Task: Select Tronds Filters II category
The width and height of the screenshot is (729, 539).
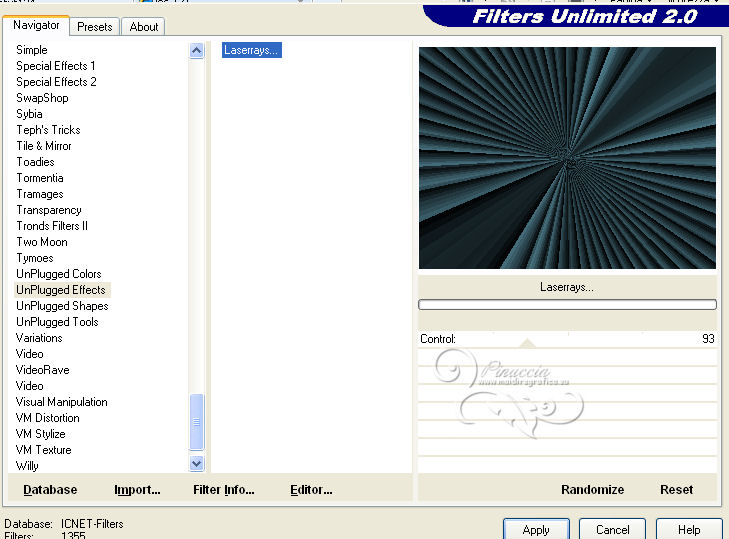Action: 52,226
